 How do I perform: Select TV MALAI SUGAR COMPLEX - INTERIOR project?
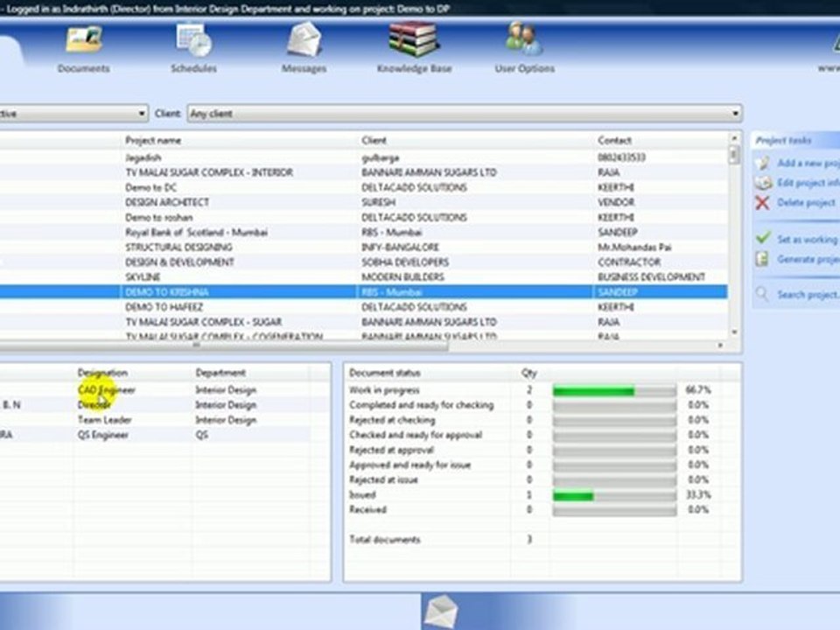[x=363, y=172]
